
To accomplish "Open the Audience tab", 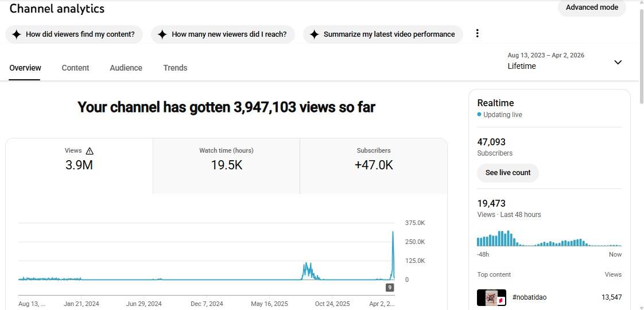I will point(126,68).
